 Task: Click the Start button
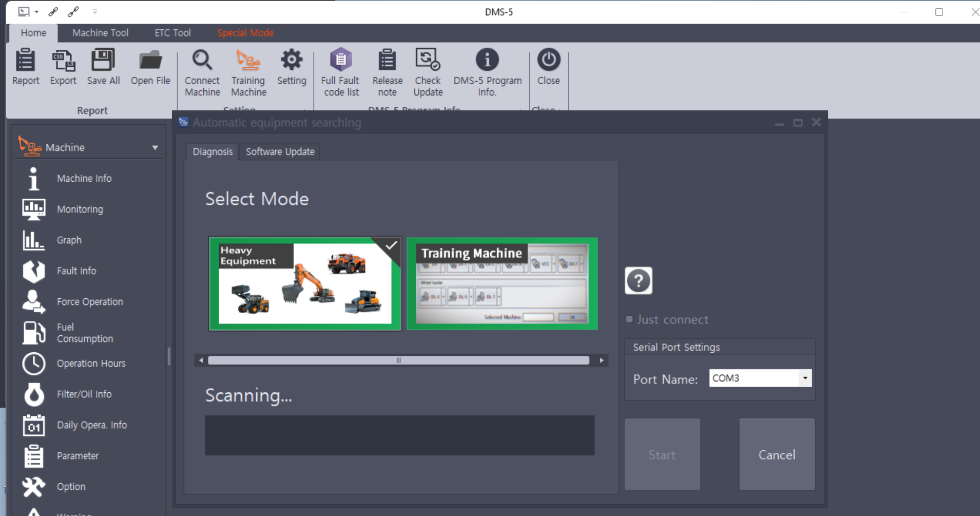(x=662, y=454)
